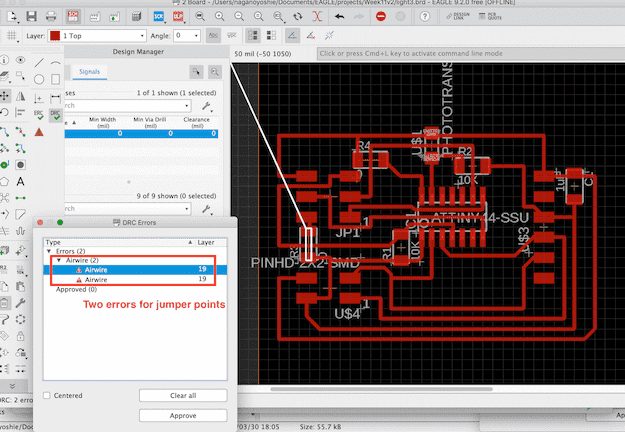
Task: Collapse the Airwire (2) tree node
Action: coord(57,260)
